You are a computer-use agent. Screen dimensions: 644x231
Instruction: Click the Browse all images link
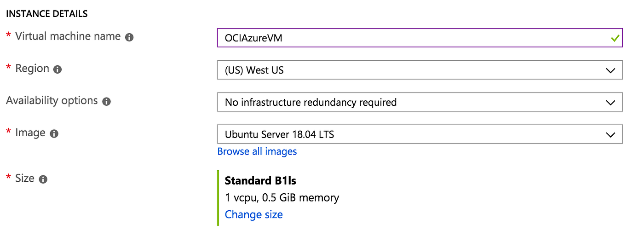tap(257, 151)
